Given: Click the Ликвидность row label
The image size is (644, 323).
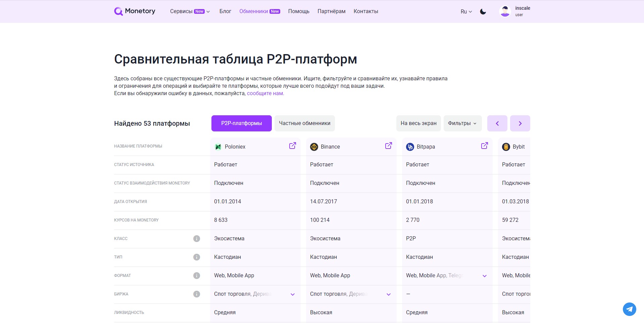Looking at the screenshot, I should pos(129,313).
